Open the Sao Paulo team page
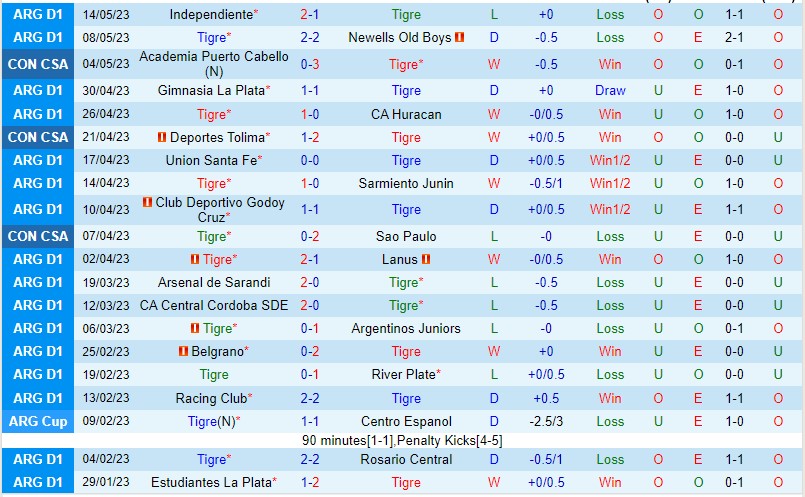The image size is (805, 497). pyautogui.click(x=406, y=236)
